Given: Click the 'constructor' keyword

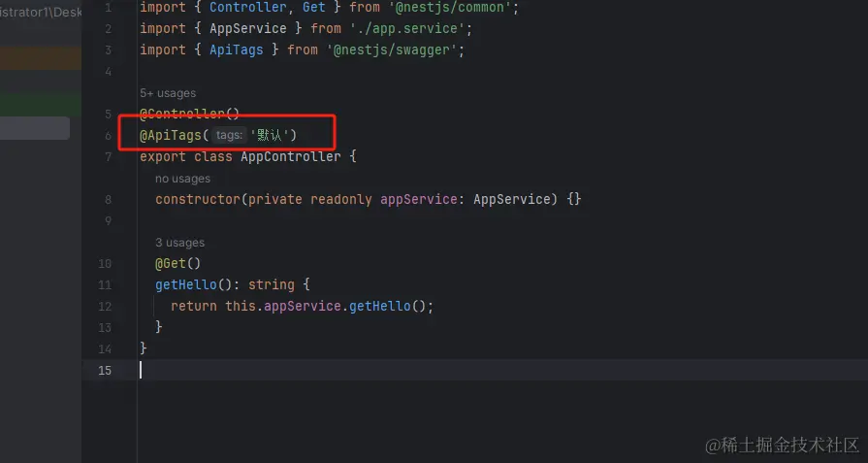Looking at the screenshot, I should pos(198,199).
